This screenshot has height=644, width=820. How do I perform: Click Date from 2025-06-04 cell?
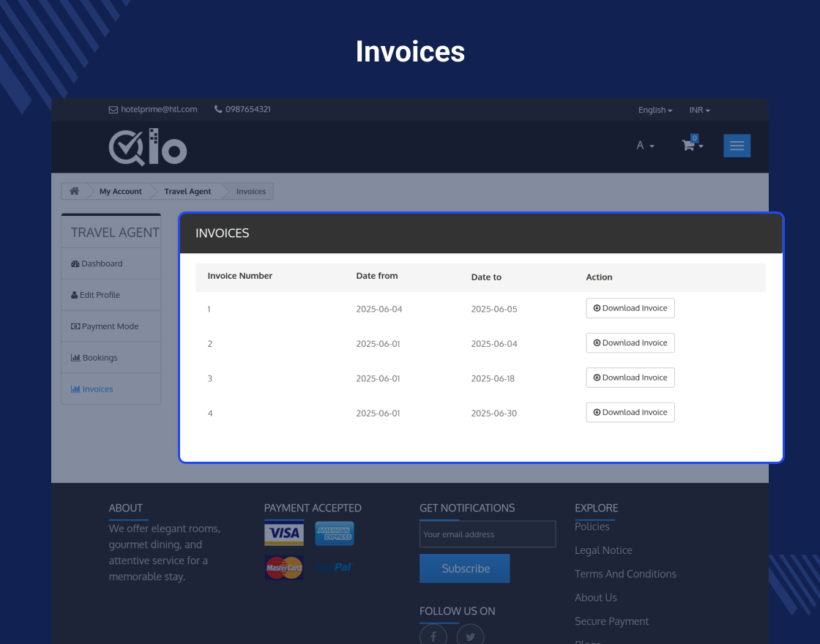click(x=379, y=309)
